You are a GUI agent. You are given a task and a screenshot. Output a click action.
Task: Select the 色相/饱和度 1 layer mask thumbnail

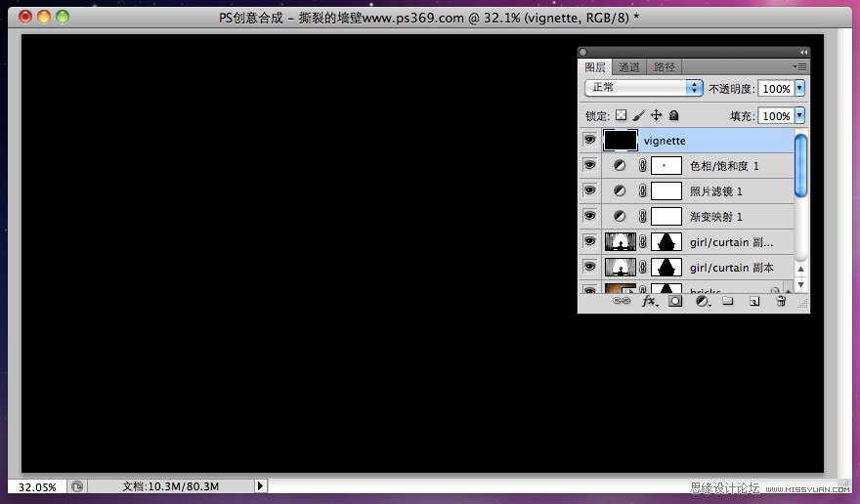click(x=666, y=165)
